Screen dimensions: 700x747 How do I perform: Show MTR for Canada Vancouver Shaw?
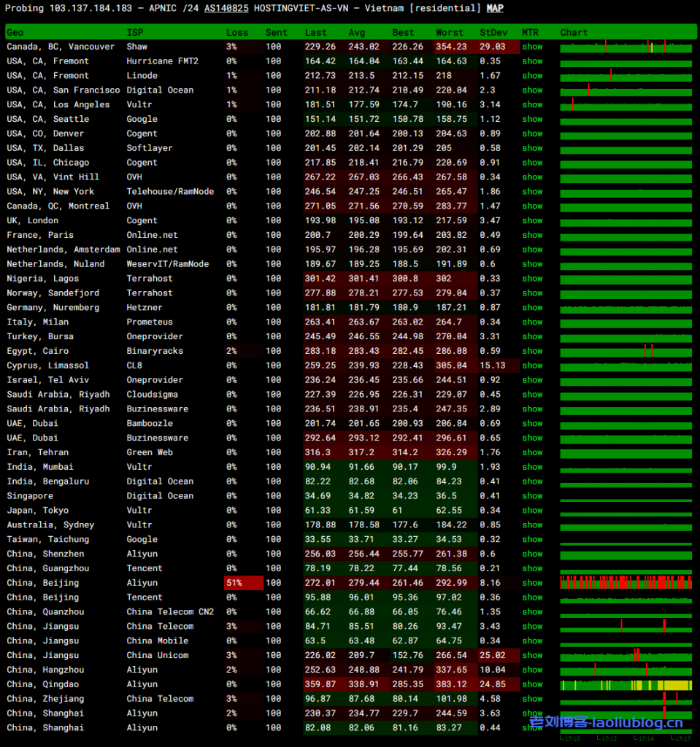[x=532, y=47]
